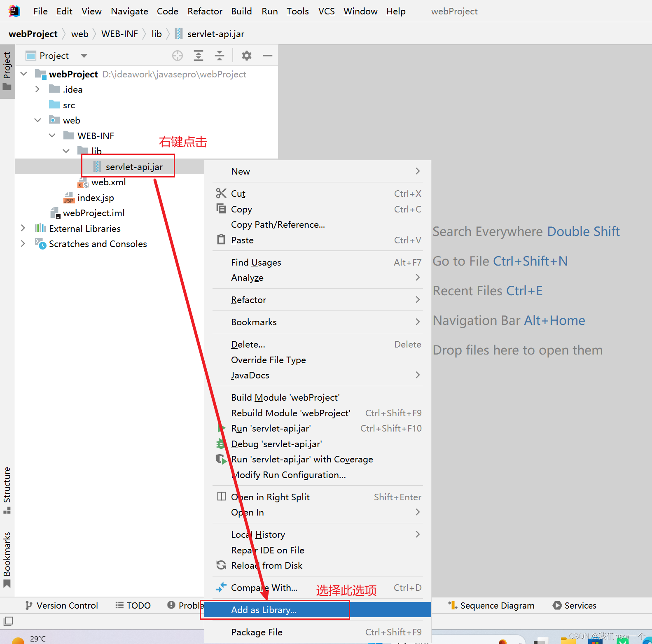Collapse the webProject root node
Image resolution: width=652 pixels, height=644 pixels.
[x=24, y=74]
